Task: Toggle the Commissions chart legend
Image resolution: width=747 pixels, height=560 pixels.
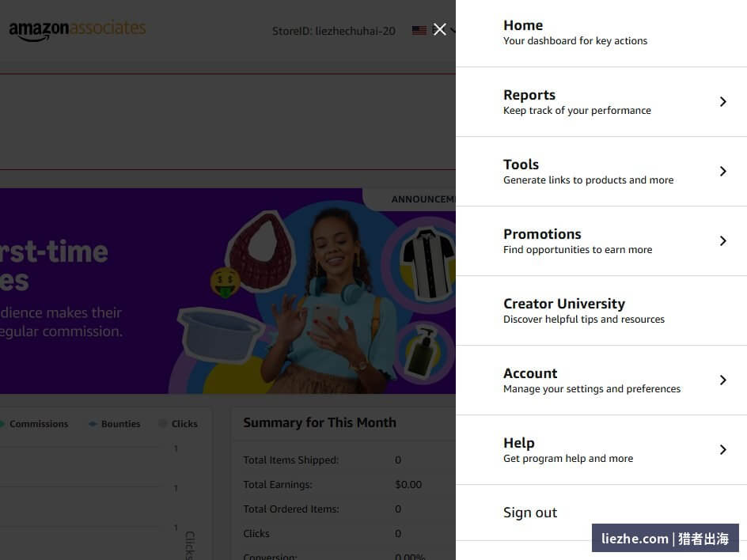Action: (x=34, y=423)
